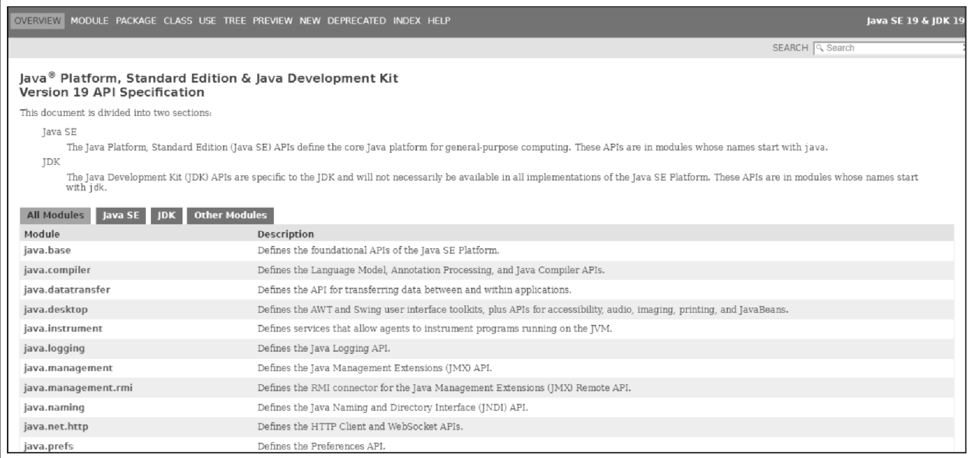The image size is (980, 458).
Task: Open the java.net.http module link
Action: [x=56, y=426]
